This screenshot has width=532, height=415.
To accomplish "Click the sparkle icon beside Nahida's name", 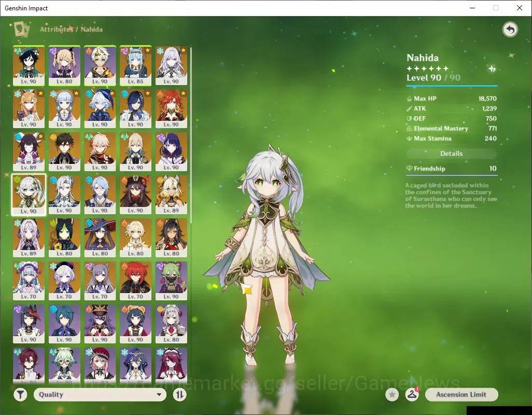I will [492, 69].
